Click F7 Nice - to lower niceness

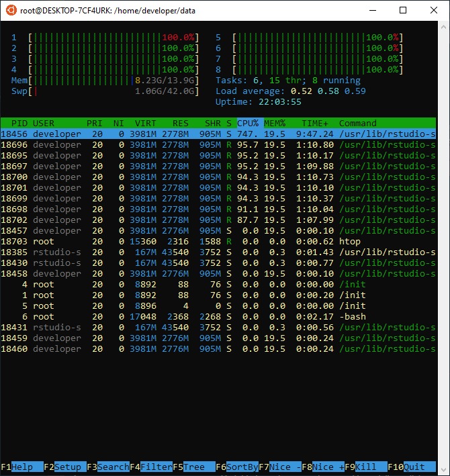click(x=280, y=467)
